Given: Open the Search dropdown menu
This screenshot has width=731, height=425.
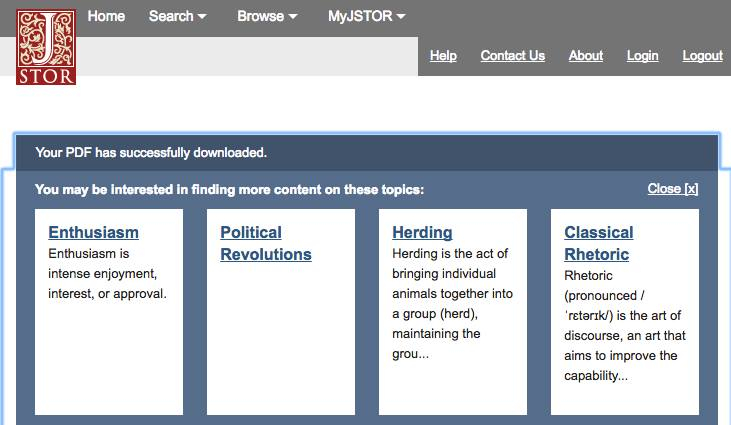Looking at the screenshot, I should (178, 16).
